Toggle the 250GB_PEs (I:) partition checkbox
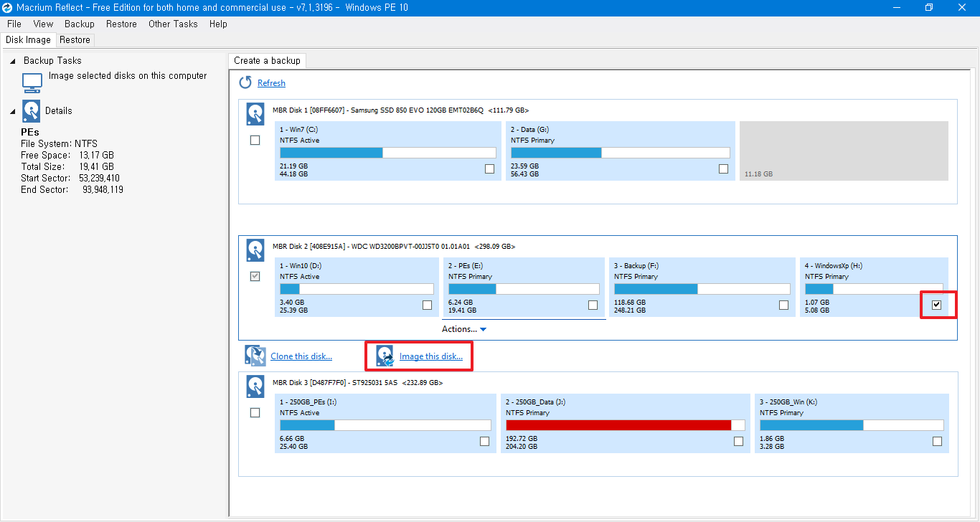The width and height of the screenshot is (980, 522). coord(484,442)
